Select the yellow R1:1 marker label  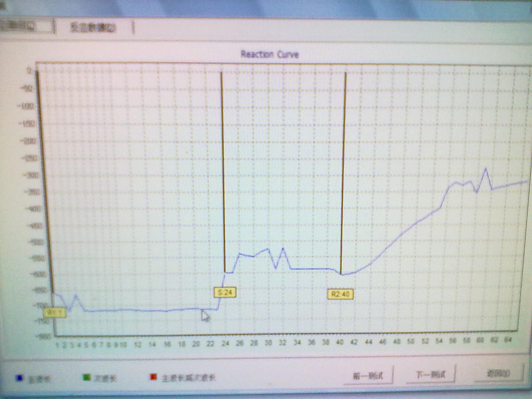coord(55,313)
